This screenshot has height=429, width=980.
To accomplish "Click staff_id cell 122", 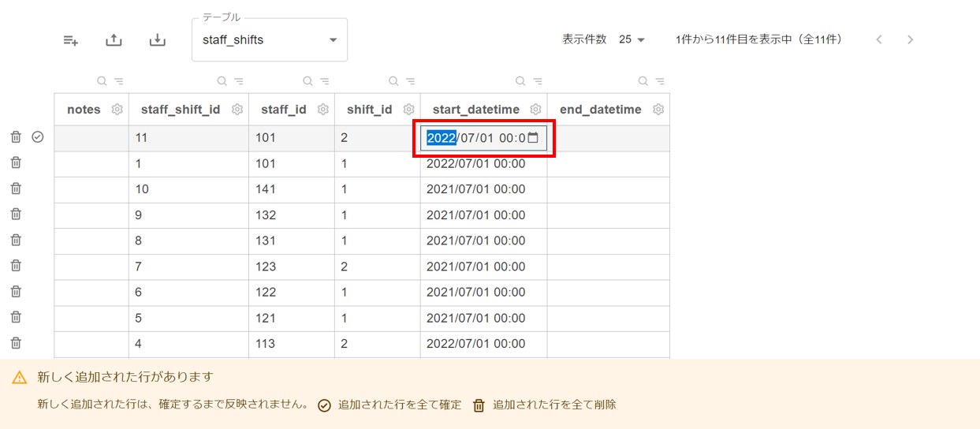I will (x=292, y=293).
